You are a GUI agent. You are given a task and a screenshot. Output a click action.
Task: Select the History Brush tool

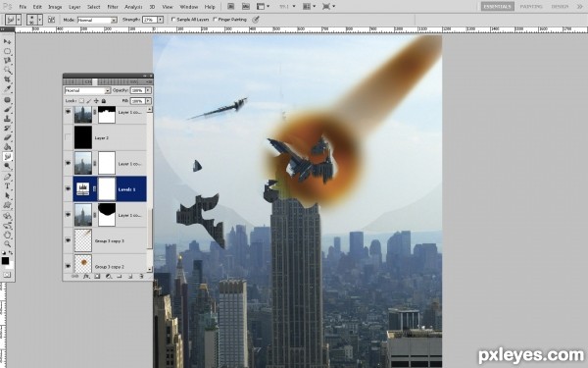(7, 129)
